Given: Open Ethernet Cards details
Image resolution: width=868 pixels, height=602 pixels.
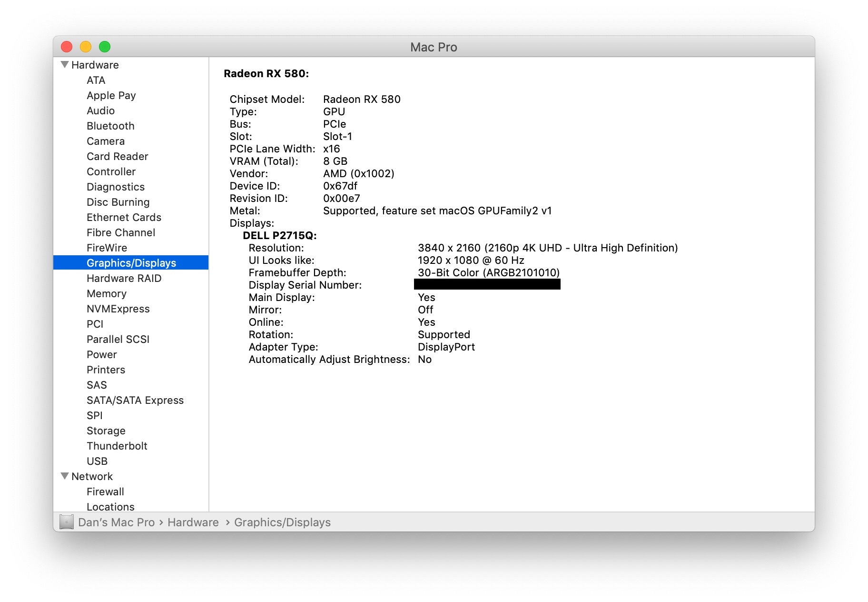Looking at the screenshot, I should 124,217.
